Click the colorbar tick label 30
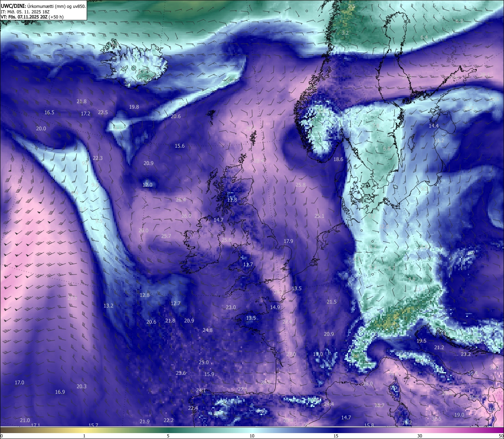The width and height of the screenshot is (504, 439). coord(420,436)
